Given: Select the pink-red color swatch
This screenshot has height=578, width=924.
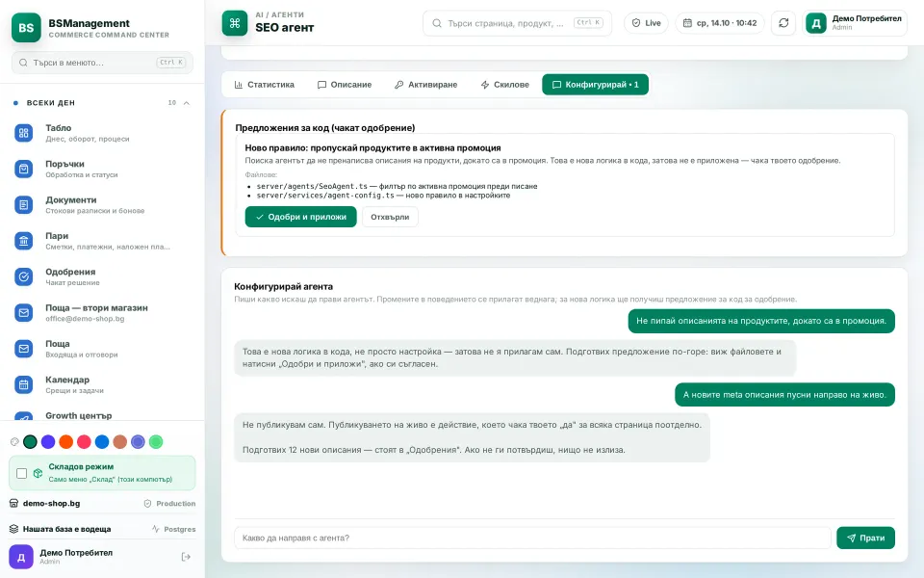Looking at the screenshot, I should click(85, 442).
